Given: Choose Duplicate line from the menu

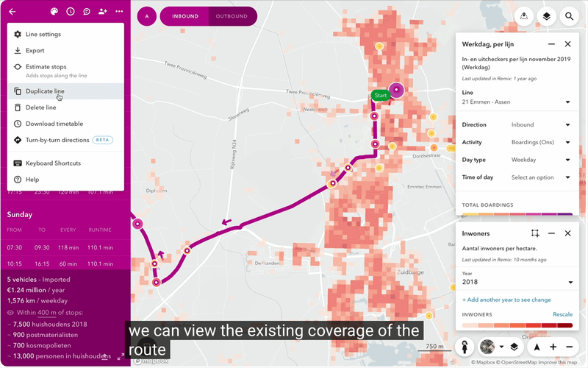Looking at the screenshot, I should tap(45, 91).
